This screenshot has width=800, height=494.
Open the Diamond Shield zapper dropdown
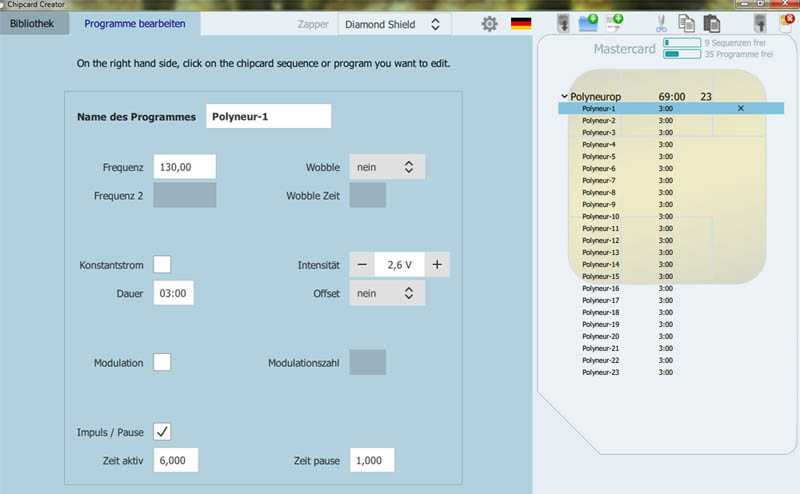pyautogui.click(x=392, y=23)
